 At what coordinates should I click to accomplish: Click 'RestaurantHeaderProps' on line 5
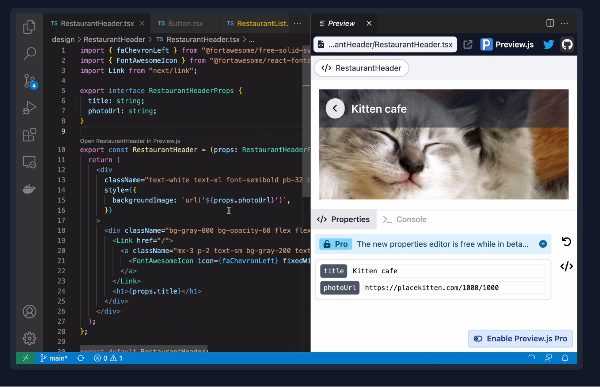coord(191,91)
